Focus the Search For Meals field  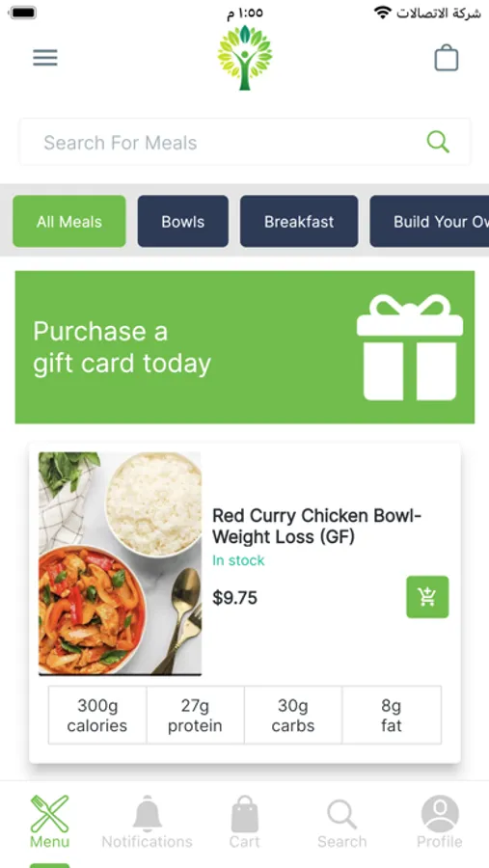point(245,142)
